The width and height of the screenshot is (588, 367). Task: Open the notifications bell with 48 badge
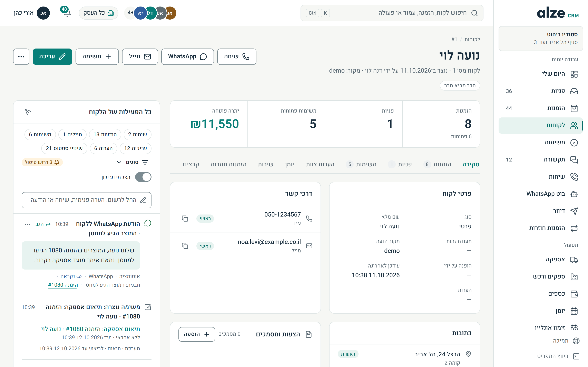(x=66, y=13)
